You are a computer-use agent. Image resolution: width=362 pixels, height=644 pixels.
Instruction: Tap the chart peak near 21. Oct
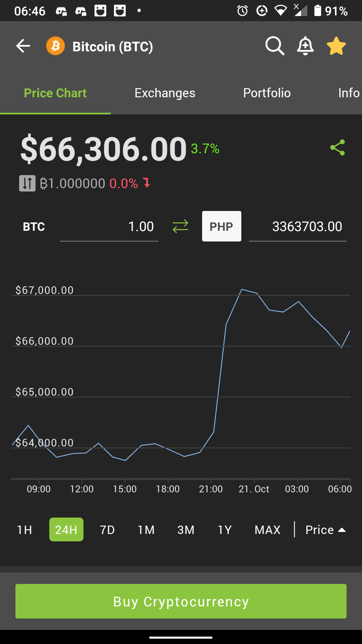pos(242,289)
